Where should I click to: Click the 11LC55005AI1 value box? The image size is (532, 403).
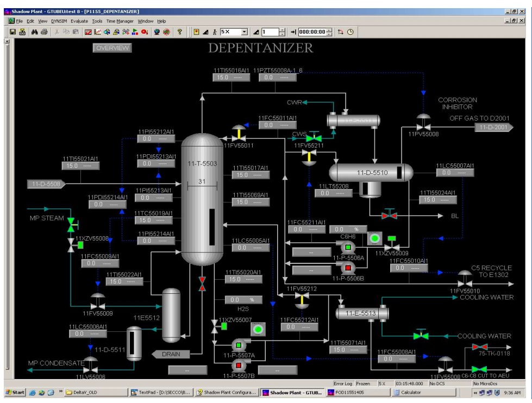(251, 248)
